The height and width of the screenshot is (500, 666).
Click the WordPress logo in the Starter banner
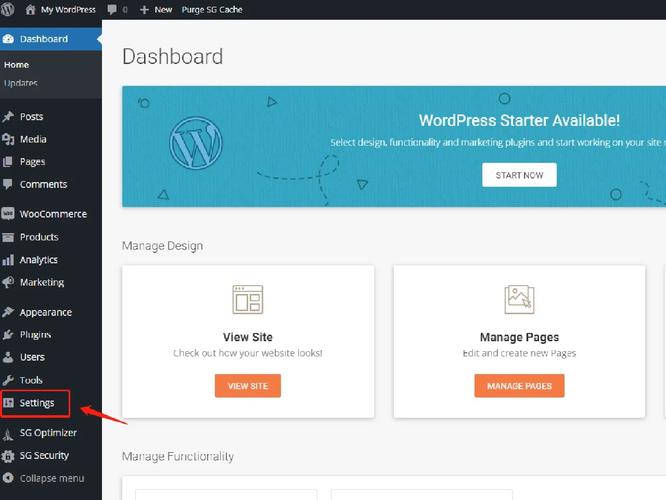click(195, 143)
